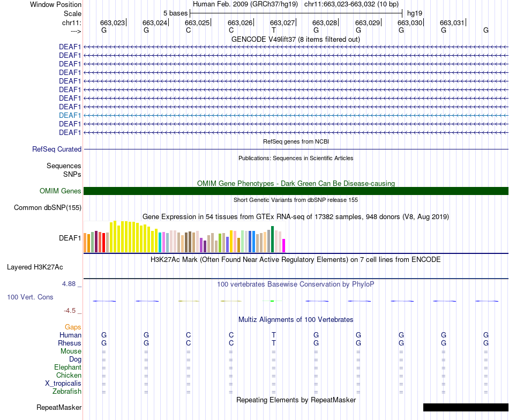Viewport: 509px width, 420px height.
Task: Click 100 vertebrates Basewise Conservation by PhyloP title
Action: click(296, 284)
